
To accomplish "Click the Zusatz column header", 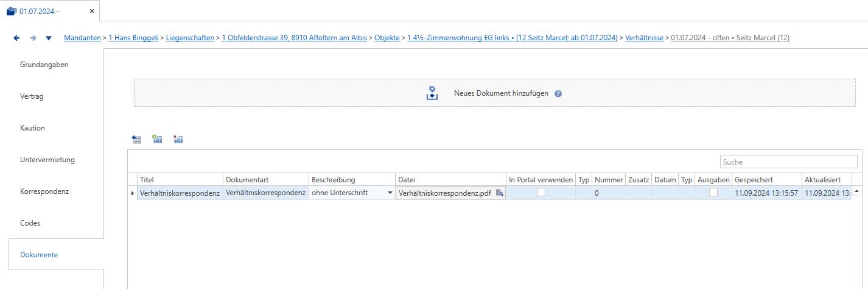I will coord(638,180).
